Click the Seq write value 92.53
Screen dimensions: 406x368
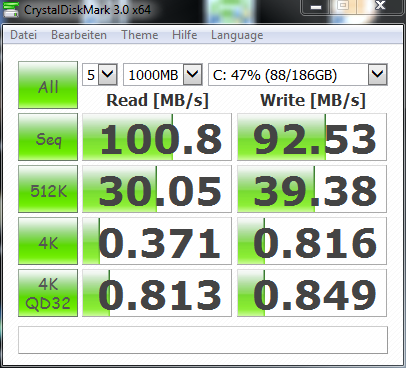[x=312, y=137]
